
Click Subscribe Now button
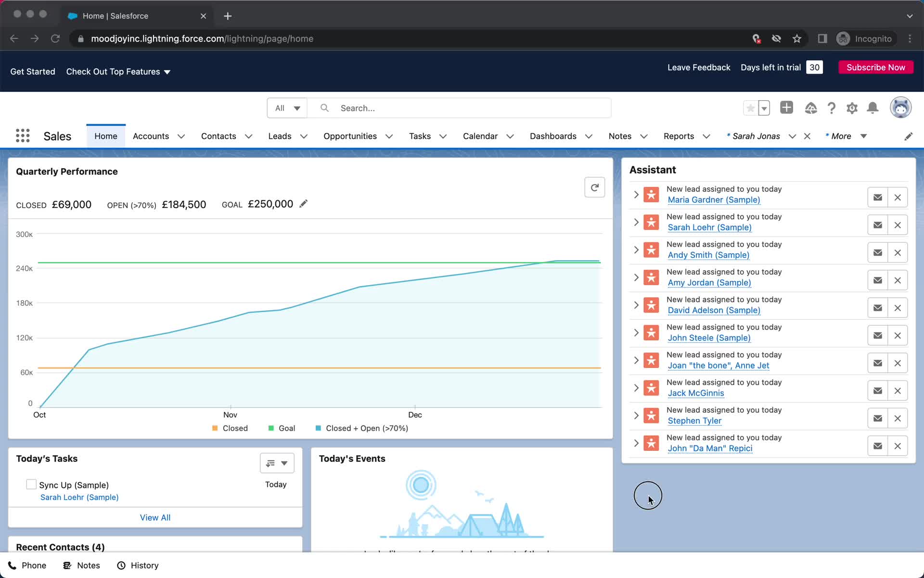pos(876,67)
